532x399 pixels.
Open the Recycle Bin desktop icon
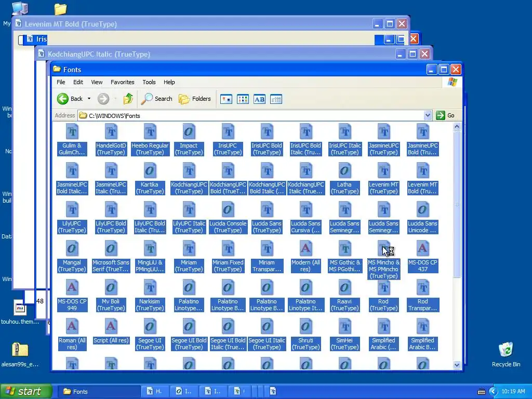pyautogui.click(x=506, y=355)
